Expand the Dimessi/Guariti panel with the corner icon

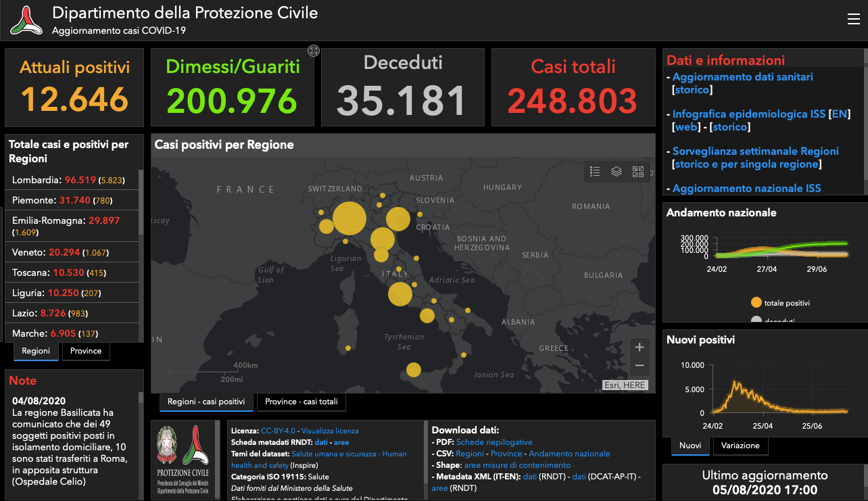[x=313, y=51]
